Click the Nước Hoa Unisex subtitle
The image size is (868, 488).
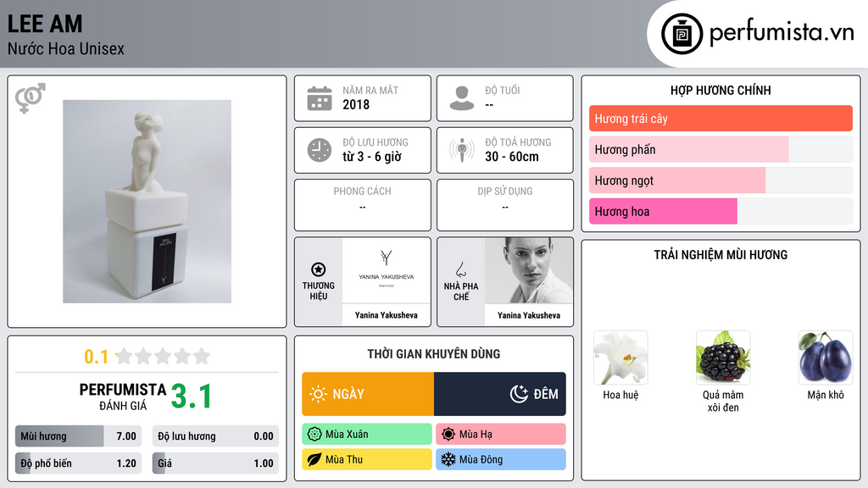[x=66, y=48]
